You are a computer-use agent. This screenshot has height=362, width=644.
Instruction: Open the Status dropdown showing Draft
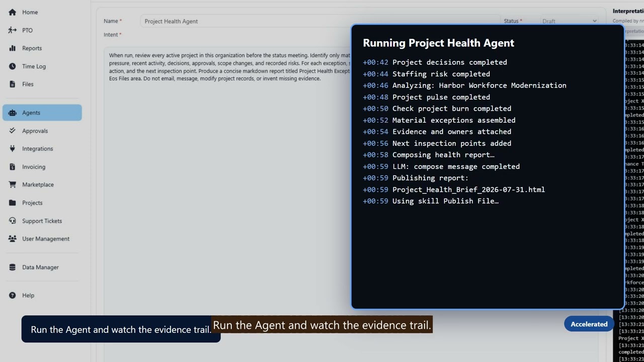pyautogui.click(x=570, y=21)
